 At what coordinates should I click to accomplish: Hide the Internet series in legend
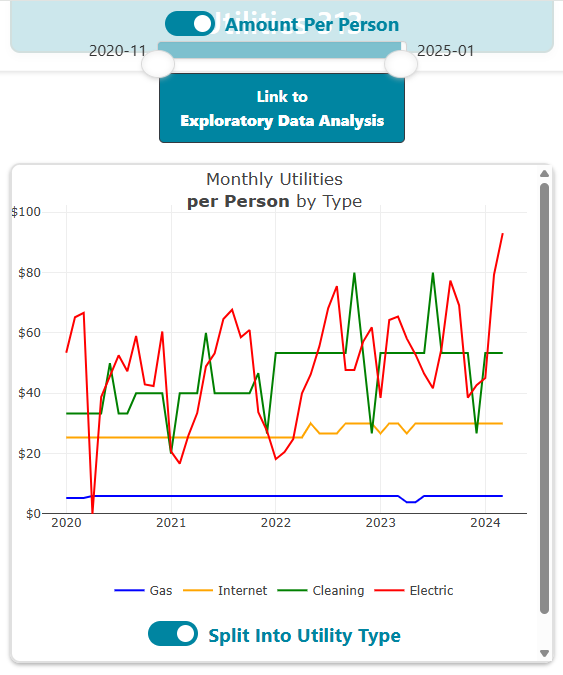tap(225, 591)
